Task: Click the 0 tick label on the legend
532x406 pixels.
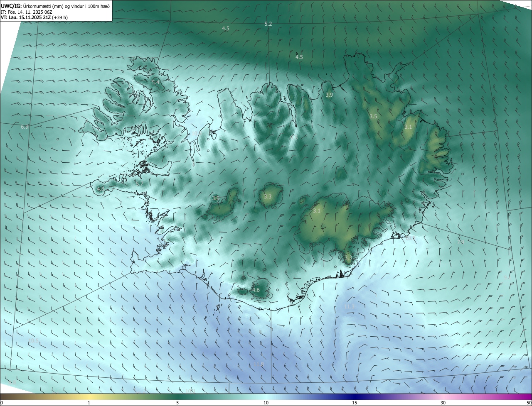Action: [x=2, y=403]
